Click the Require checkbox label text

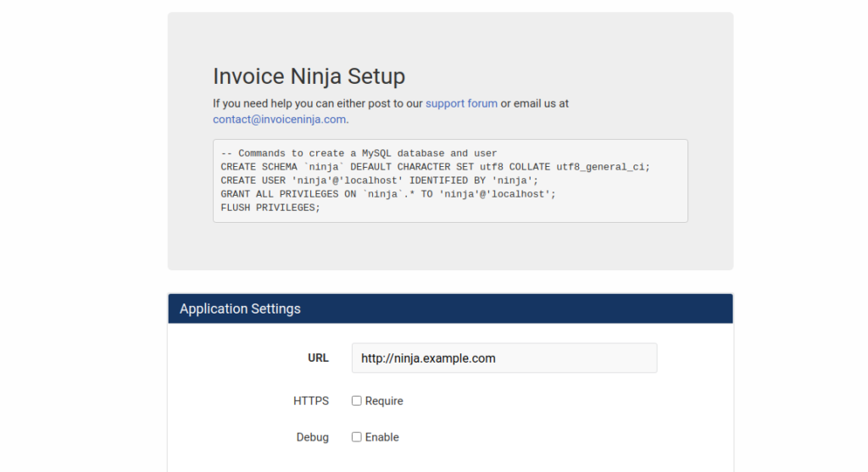(x=384, y=401)
